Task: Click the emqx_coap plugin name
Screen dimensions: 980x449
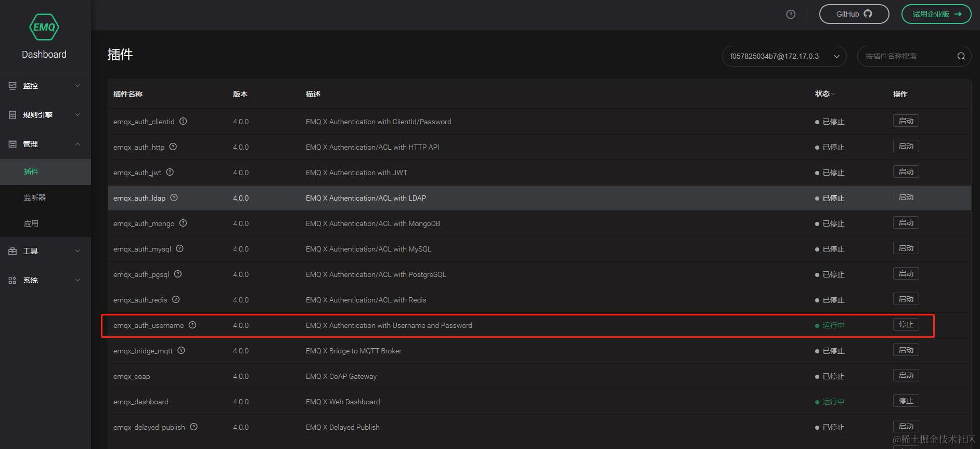Action: tap(132, 376)
